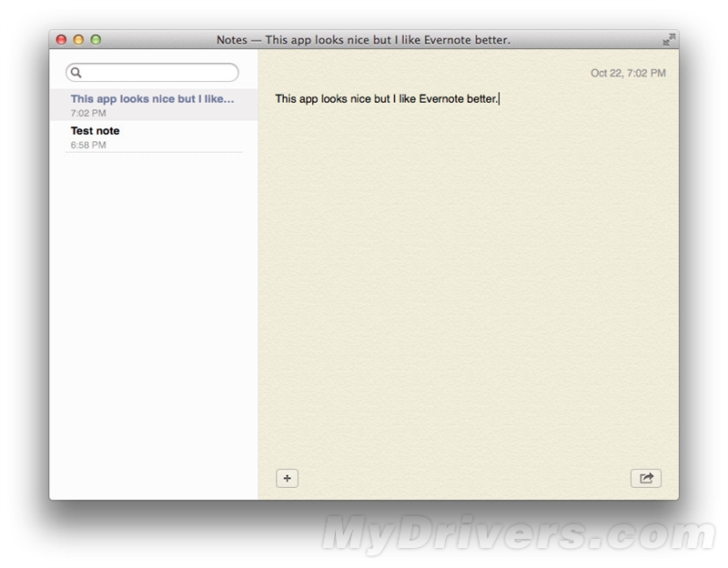This screenshot has height=568, width=728.
Task: Click the 'Oct 22, 7:02 PM' date
Action: (x=628, y=73)
